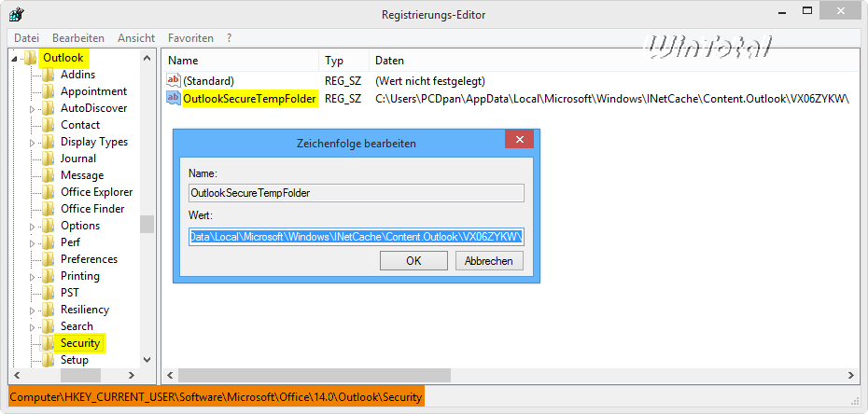Click the Office Finder folder icon
Image resolution: width=868 pixels, height=414 pixels.
point(49,209)
